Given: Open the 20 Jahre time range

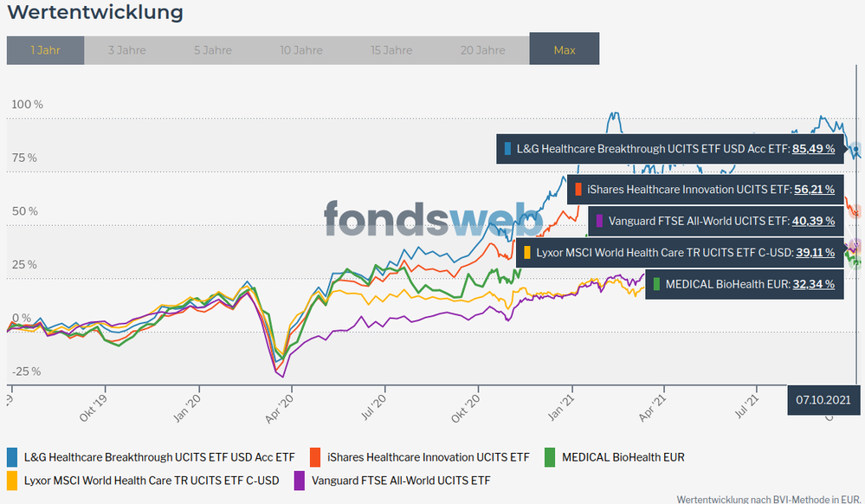Looking at the screenshot, I should 482,50.
